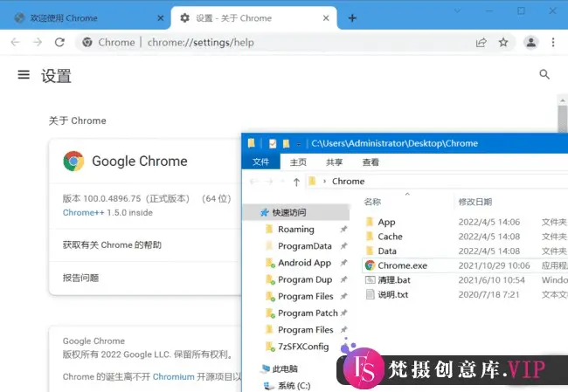The width and height of the screenshot is (568, 392).
Task: Select the Chrome.exe file
Action: [x=403, y=265]
